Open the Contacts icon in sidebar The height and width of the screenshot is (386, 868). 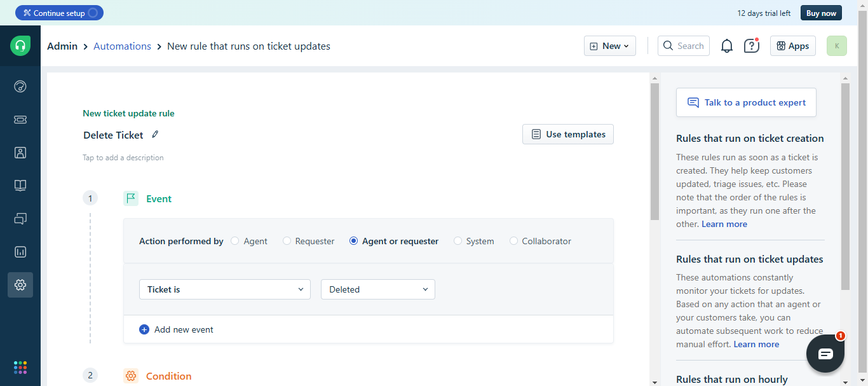[x=20, y=153]
